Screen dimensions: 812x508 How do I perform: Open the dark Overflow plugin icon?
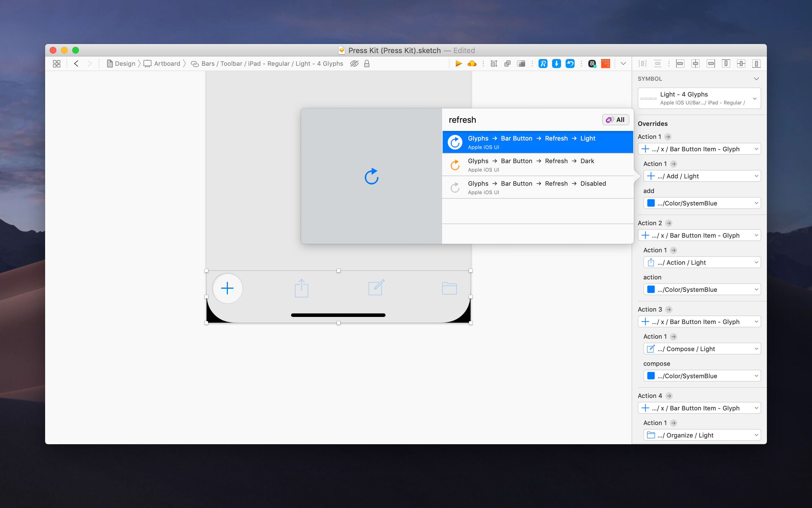click(x=592, y=63)
